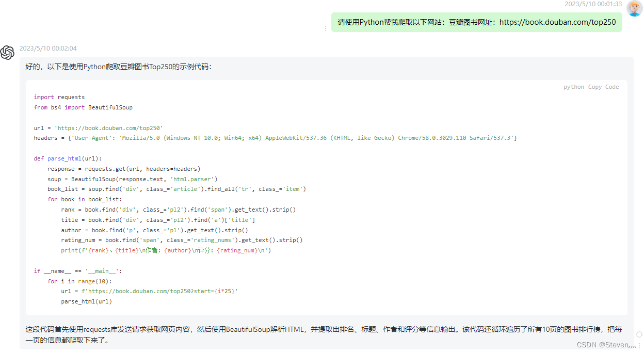Click the 'book_list = soup.find' line
Screen dimensions: 644x353
[x=176, y=189]
